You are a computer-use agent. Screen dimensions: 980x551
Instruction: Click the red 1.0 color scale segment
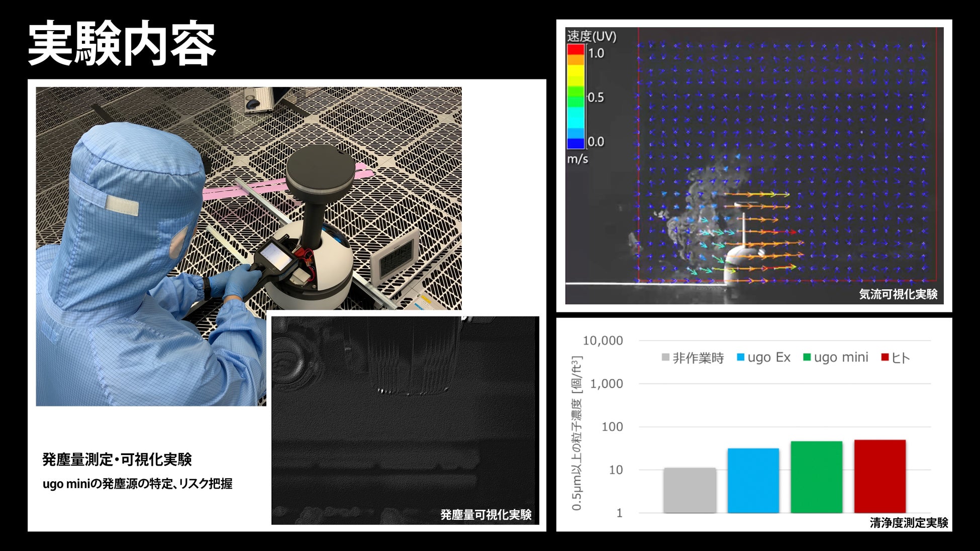point(576,49)
